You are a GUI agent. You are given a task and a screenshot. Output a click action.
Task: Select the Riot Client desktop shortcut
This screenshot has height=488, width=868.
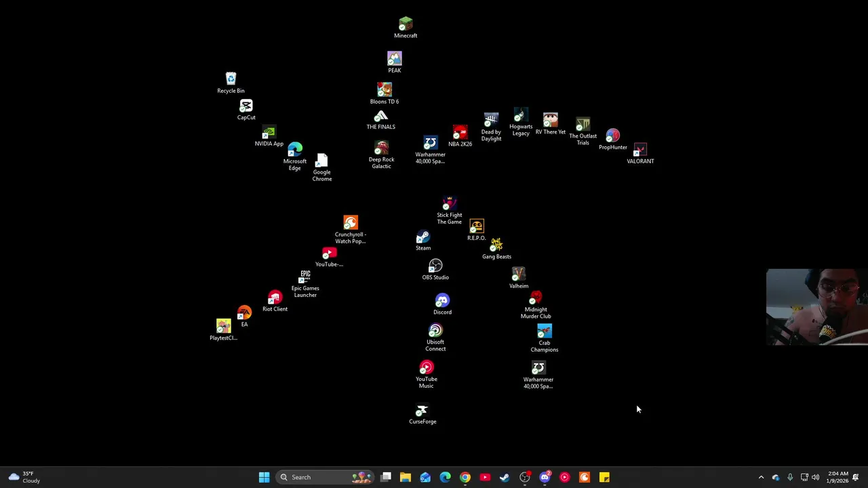275,301
